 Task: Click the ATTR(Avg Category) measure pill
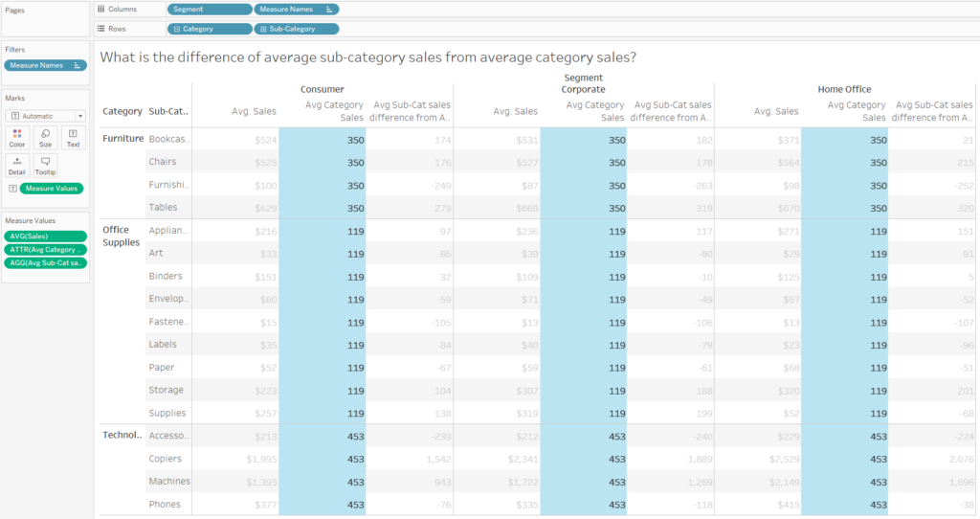tap(45, 249)
